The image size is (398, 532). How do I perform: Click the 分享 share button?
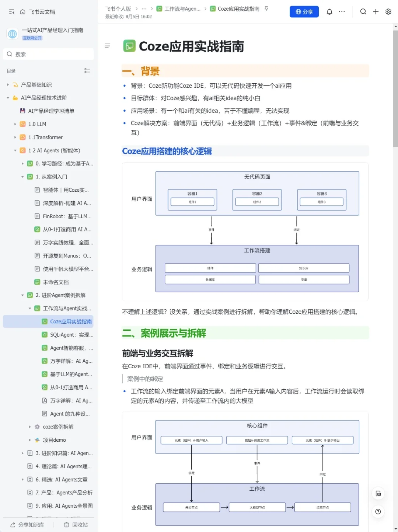[x=304, y=11]
